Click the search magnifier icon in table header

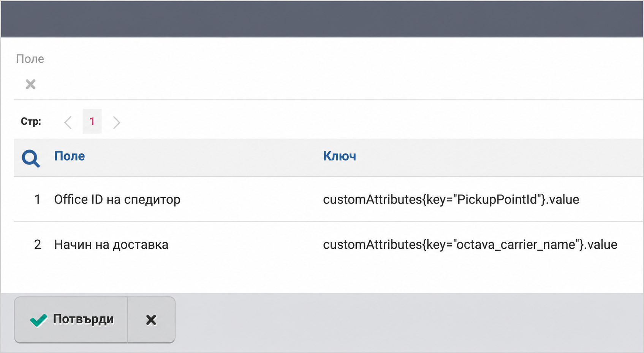click(x=30, y=158)
